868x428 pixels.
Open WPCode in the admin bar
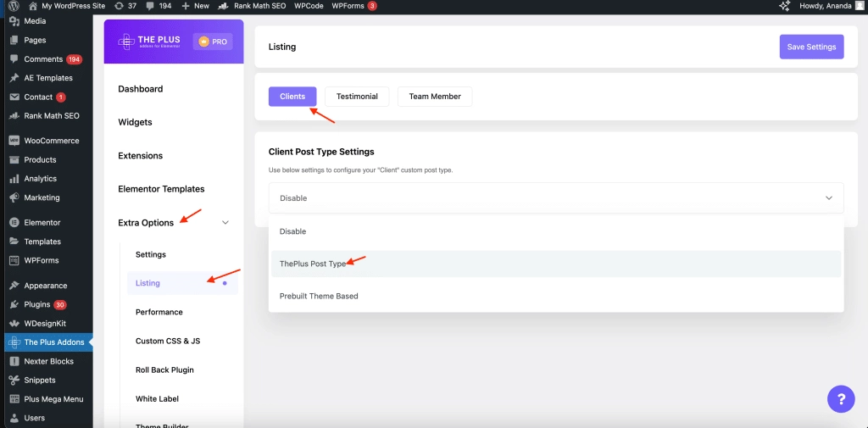click(309, 6)
